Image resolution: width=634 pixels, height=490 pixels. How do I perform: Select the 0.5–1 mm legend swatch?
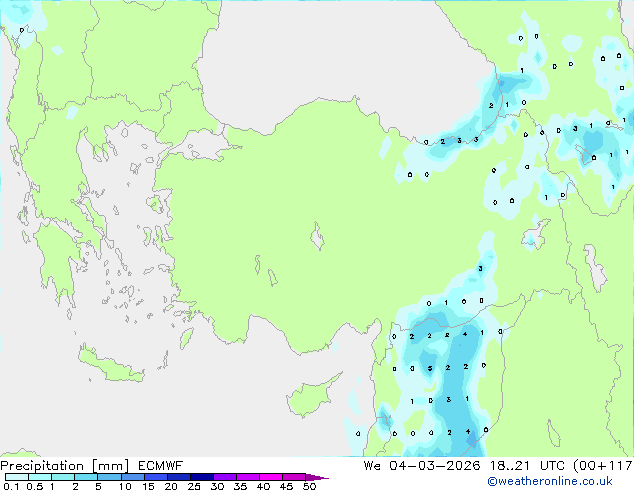(40, 477)
